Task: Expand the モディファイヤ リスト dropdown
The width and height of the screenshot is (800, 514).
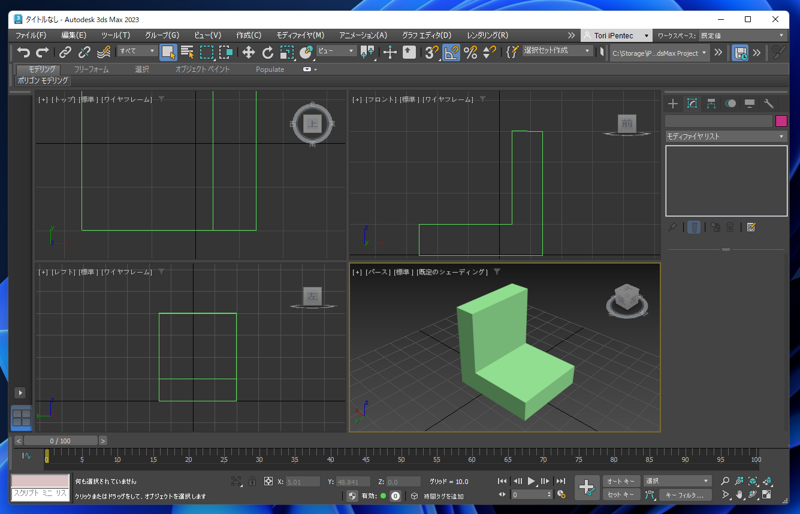Action: (726, 136)
